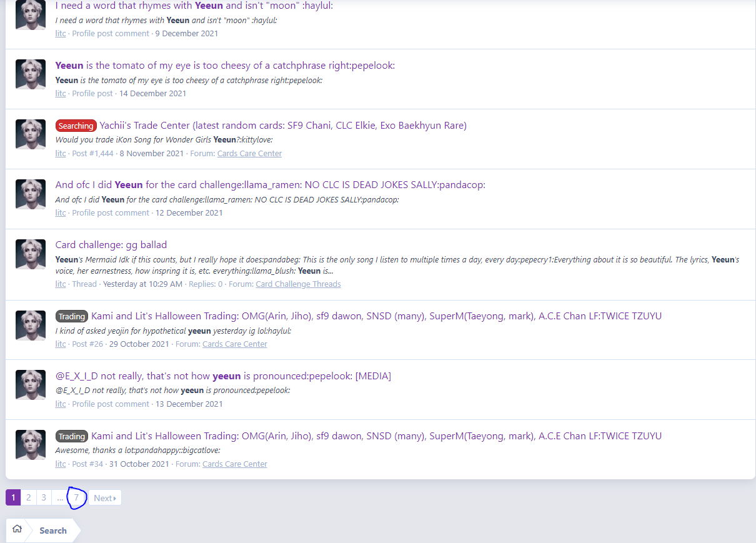Click avatar beside "@E_X_I_D not really" result
This screenshot has width=756, height=543.
tap(31, 385)
